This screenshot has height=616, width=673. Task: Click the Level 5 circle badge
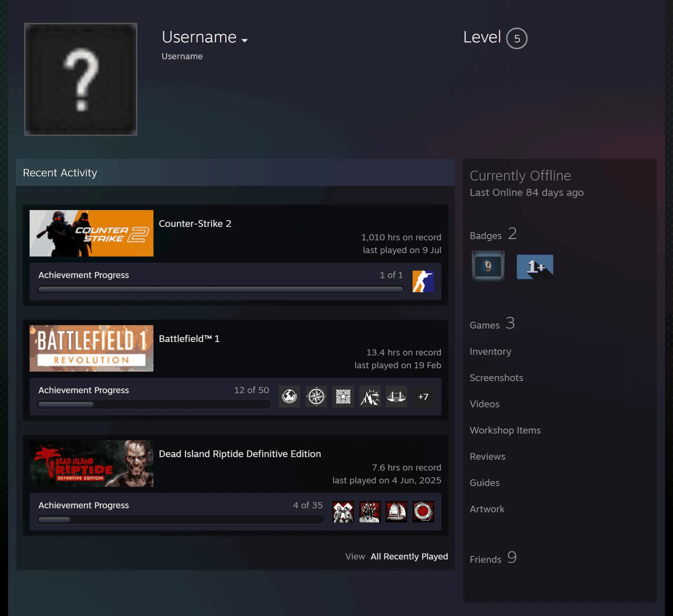(x=517, y=38)
